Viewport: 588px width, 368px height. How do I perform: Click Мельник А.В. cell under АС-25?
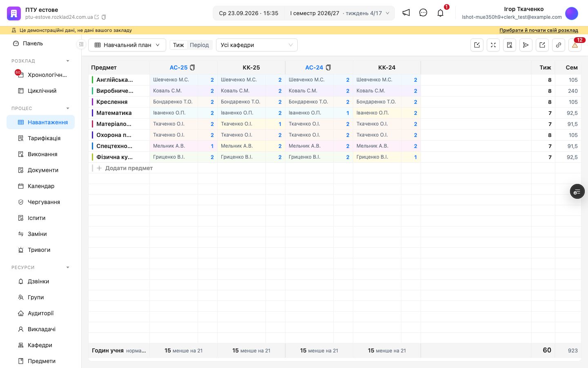click(x=174, y=146)
